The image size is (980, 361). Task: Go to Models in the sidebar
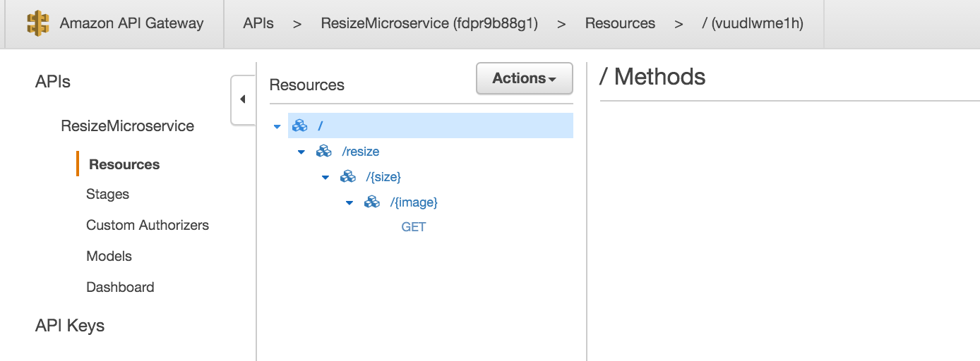(x=109, y=257)
